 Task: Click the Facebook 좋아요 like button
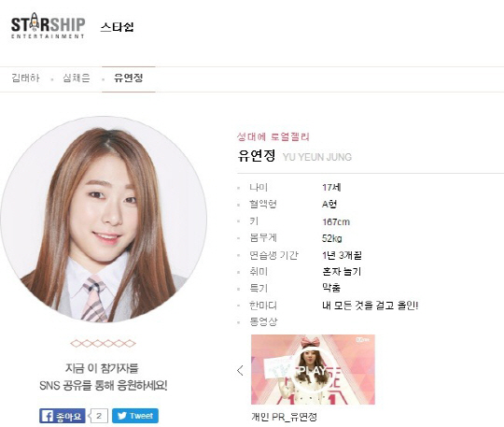click(x=63, y=416)
